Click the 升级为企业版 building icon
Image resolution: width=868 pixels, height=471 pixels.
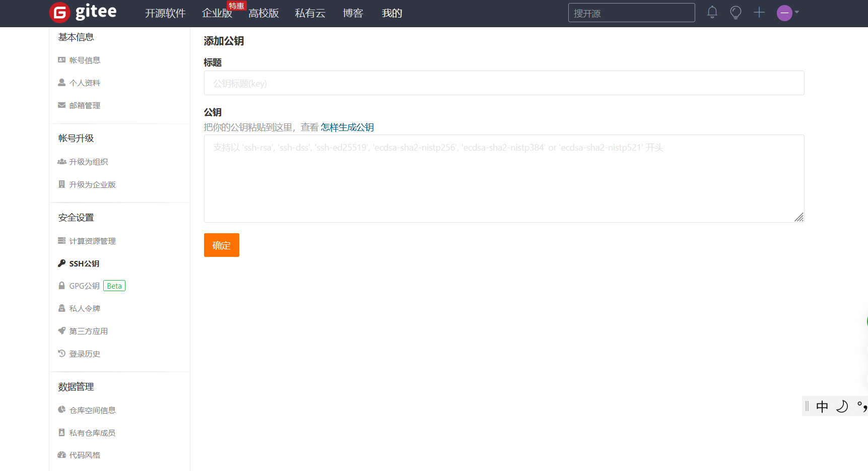point(62,184)
